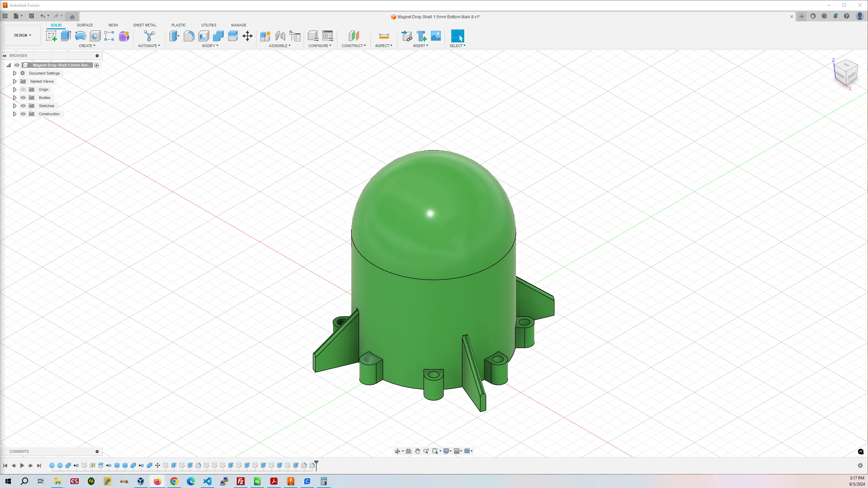Select the Measure tool

click(x=384, y=36)
